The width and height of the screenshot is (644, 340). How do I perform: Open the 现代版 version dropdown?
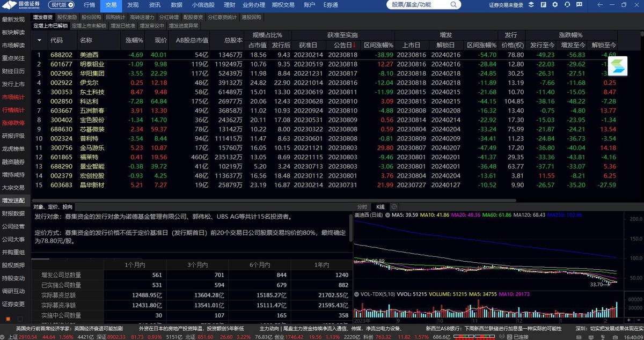click(x=62, y=5)
